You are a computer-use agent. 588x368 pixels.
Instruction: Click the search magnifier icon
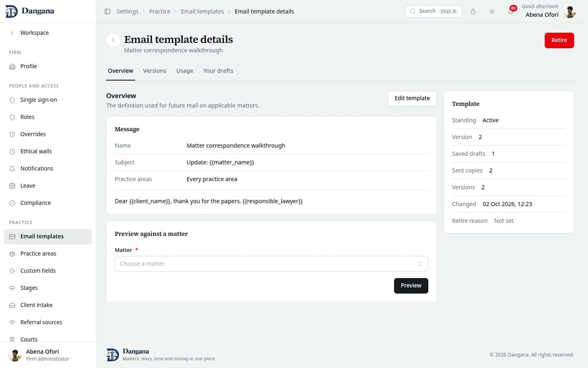(x=413, y=11)
